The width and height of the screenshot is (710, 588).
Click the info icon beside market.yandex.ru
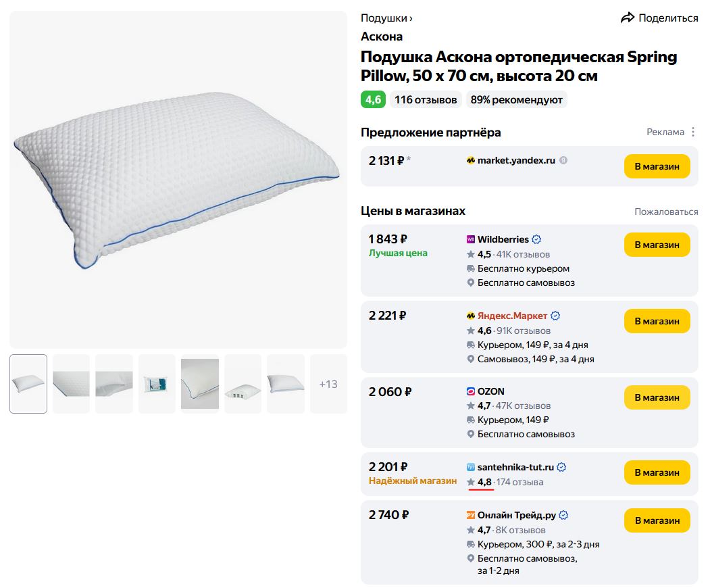pyautogui.click(x=563, y=161)
